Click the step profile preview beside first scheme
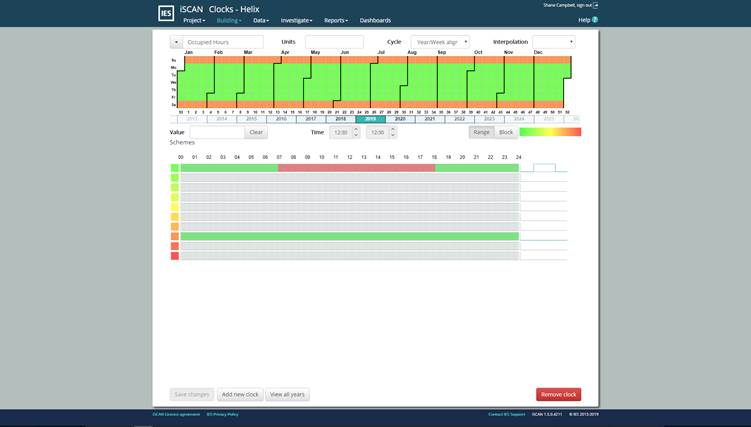Viewport: 751px width, 427px height. pyautogui.click(x=544, y=168)
